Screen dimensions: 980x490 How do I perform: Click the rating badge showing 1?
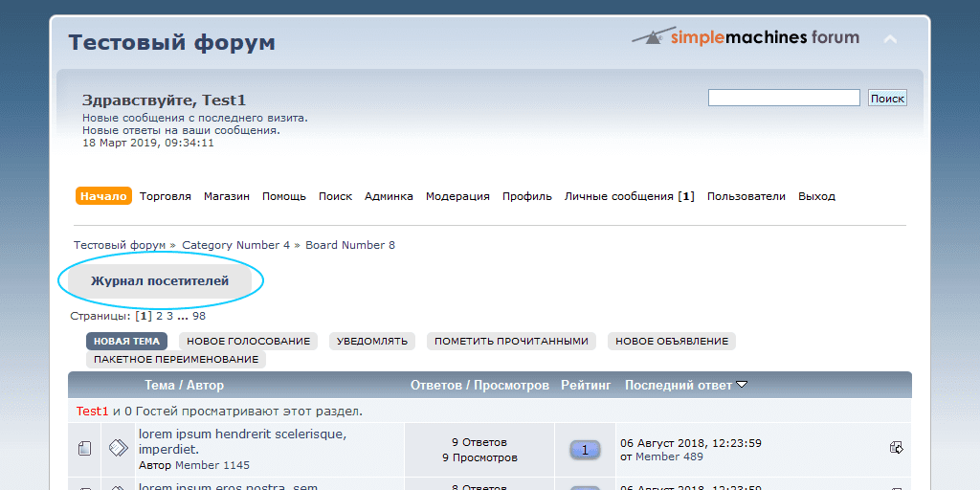click(585, 449)
